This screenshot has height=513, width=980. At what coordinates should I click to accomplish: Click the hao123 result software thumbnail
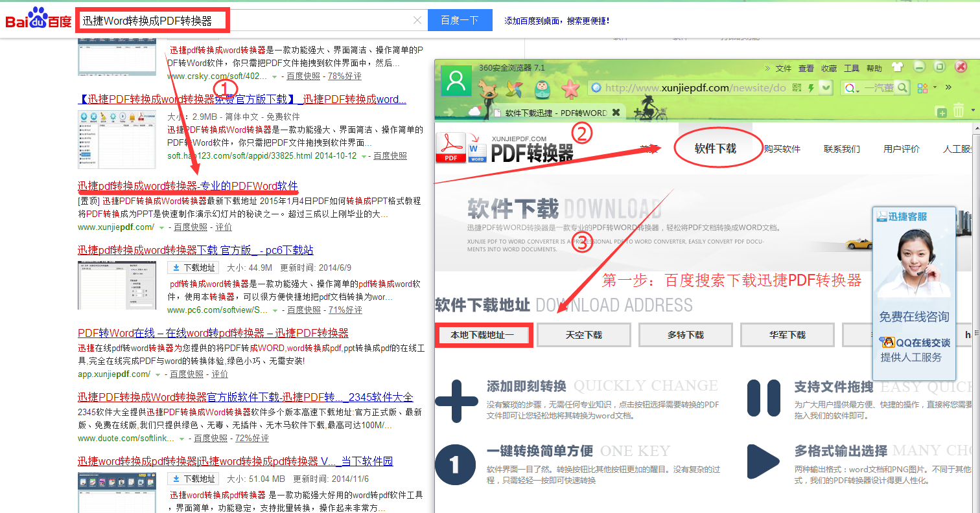tap(117, 139)
